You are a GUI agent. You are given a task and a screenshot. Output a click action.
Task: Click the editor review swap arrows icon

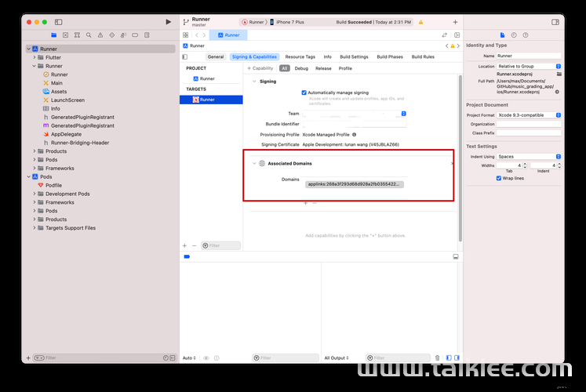click(444, 35)
